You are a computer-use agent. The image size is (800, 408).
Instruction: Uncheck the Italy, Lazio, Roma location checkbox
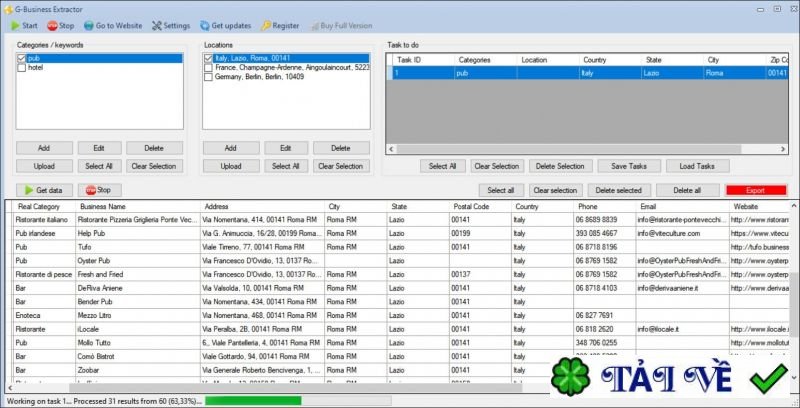tap(208, 58)
